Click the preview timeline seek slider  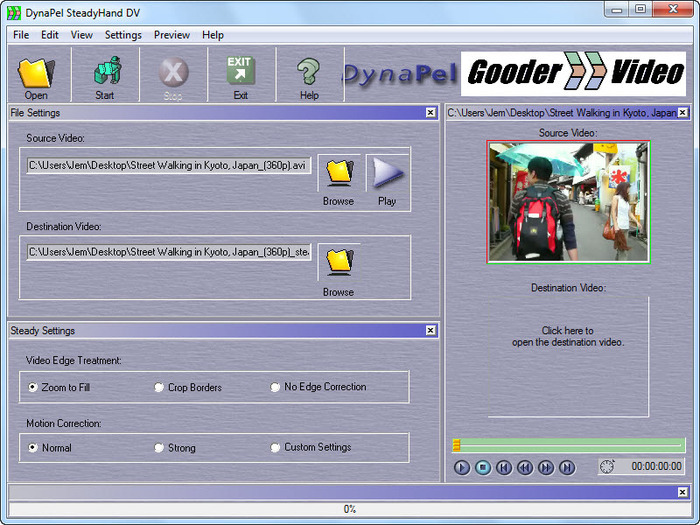coord(569,445)
